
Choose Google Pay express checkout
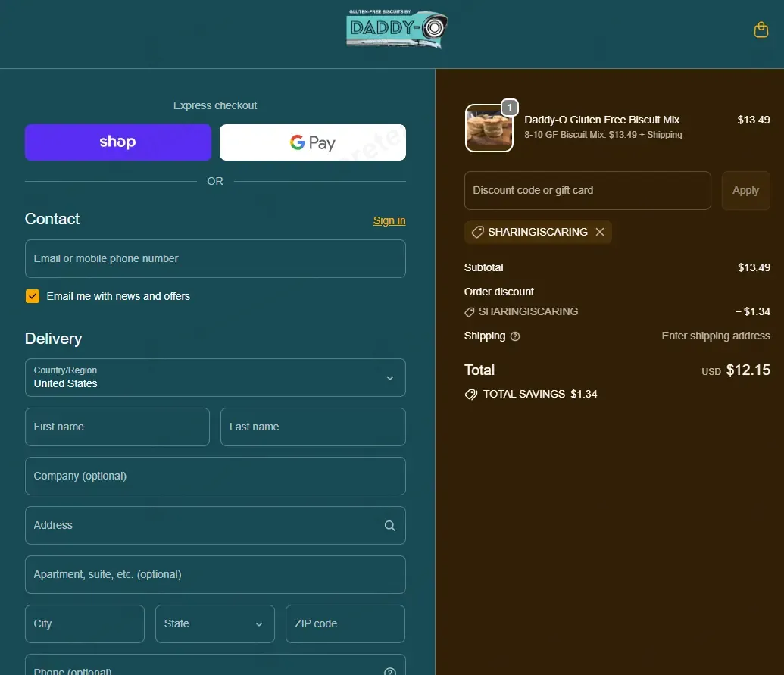click(x=313, y=142)
